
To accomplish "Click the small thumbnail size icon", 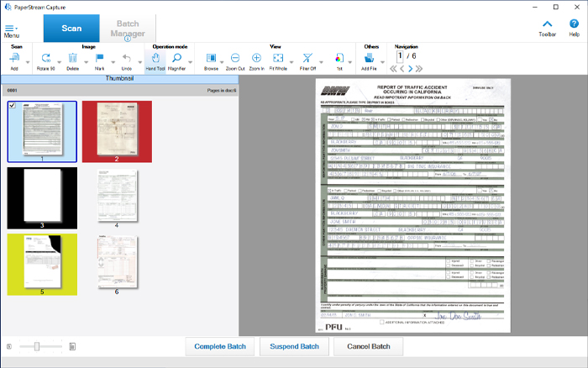I will 9,347.
